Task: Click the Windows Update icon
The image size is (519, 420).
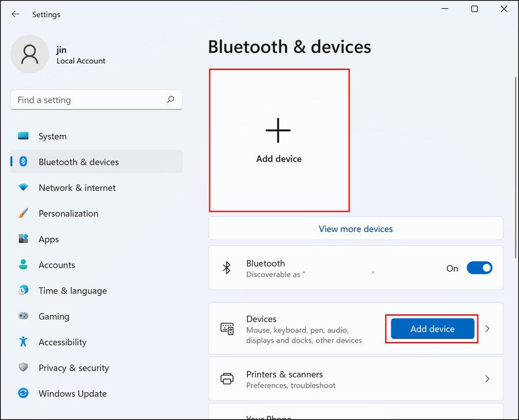Action: pyautogui.click(x=23, y=393)
